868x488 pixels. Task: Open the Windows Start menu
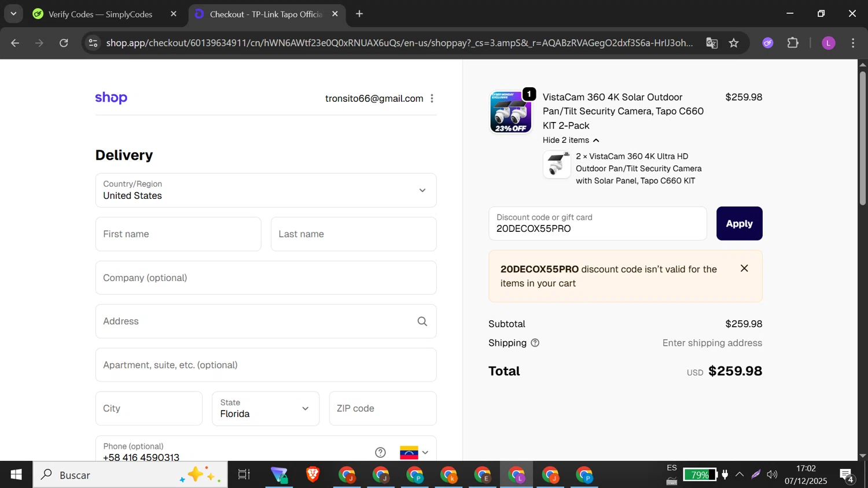point(16,475)
